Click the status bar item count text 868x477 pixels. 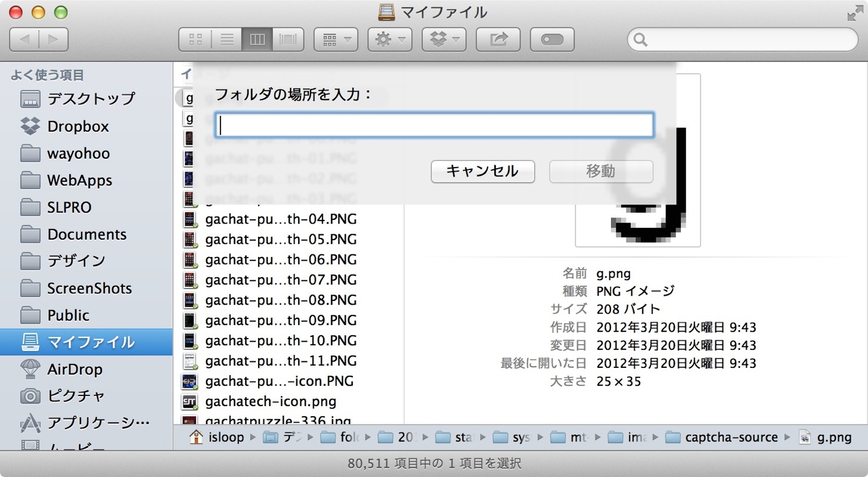click(x=434, y=463)
